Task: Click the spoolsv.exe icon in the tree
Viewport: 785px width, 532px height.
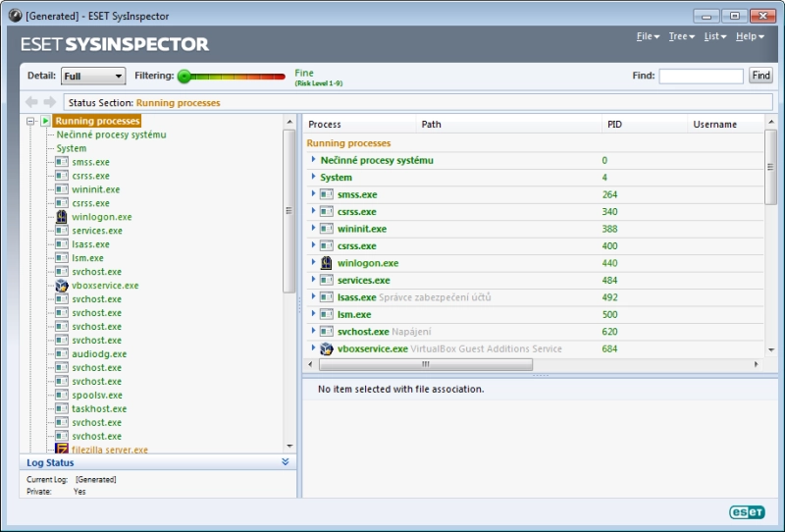Action: [62, 395]
